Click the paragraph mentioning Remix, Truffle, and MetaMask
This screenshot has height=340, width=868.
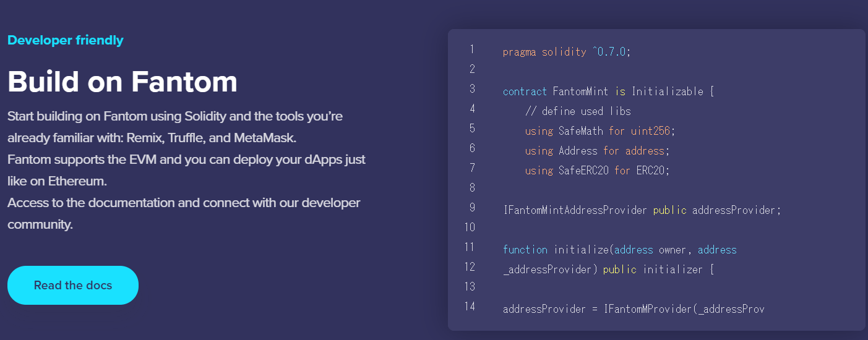(x=175, y=126)
